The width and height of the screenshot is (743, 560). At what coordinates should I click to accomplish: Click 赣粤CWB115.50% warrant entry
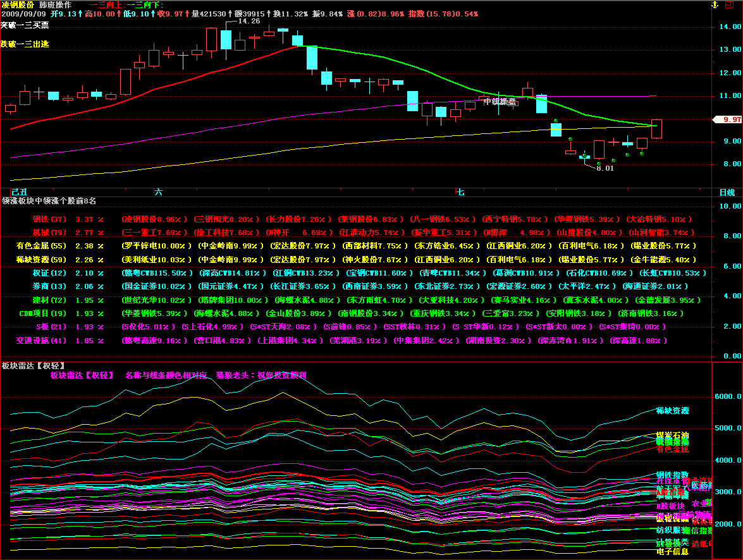157,273
